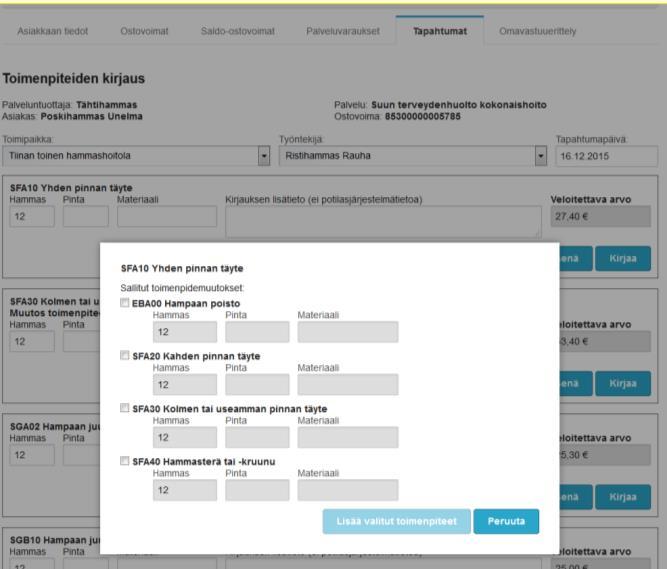667x569 pixels.
Task: Click provider name Tähtihammas
Action: [107, 105]
